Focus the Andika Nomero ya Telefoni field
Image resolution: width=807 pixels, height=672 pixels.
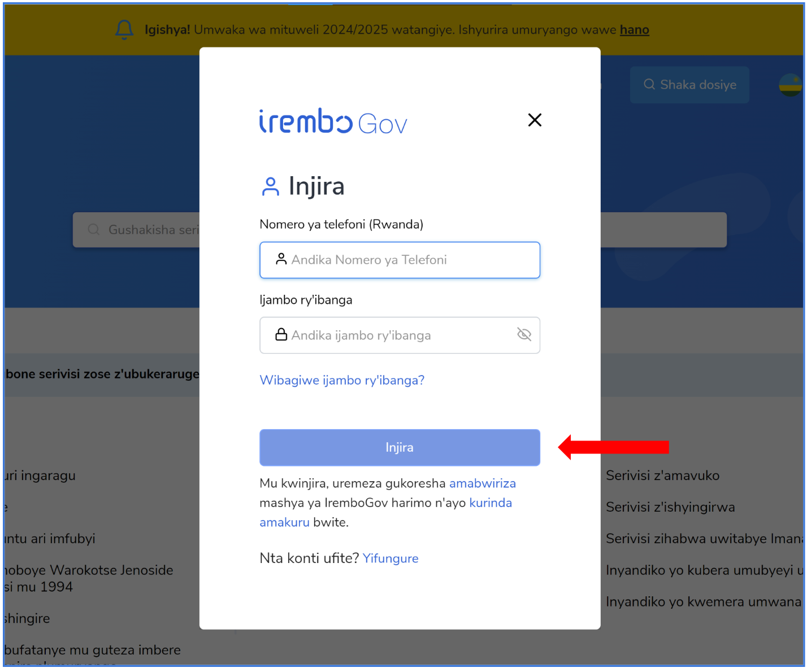click(400, 260)
